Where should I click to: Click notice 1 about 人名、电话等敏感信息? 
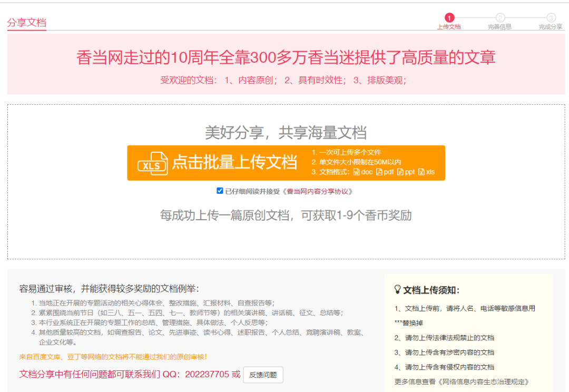tap(465, 316)
